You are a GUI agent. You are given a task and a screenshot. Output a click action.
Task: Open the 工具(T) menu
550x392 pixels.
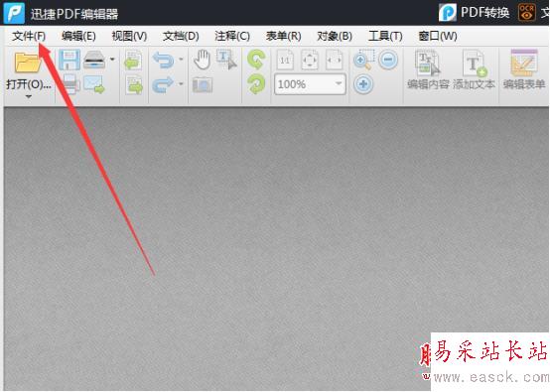[x=385, y=36]
